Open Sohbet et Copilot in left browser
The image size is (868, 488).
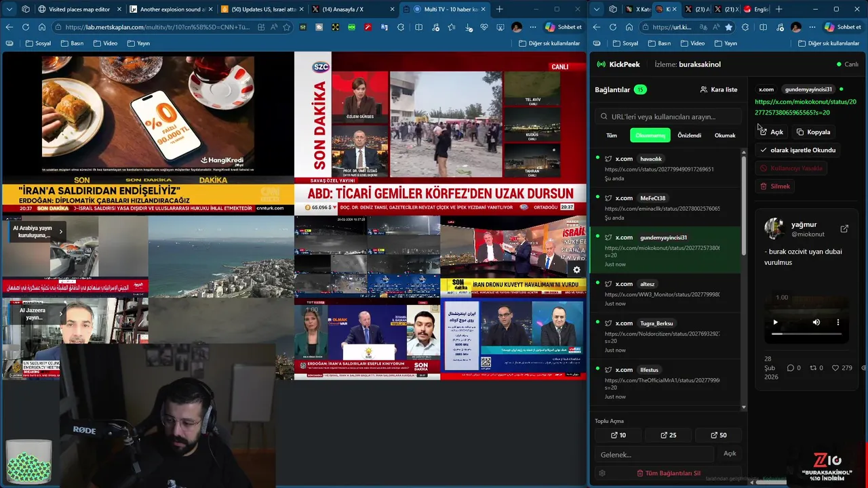[x=564, y=27]
